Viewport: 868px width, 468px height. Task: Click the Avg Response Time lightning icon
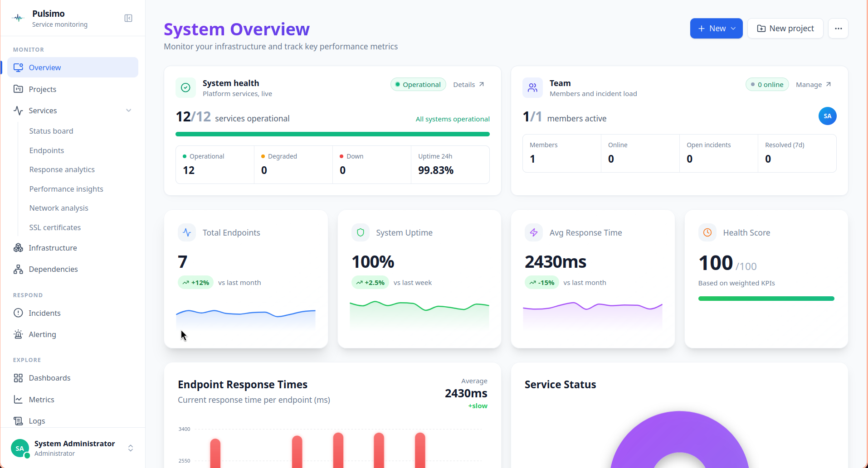534,232
